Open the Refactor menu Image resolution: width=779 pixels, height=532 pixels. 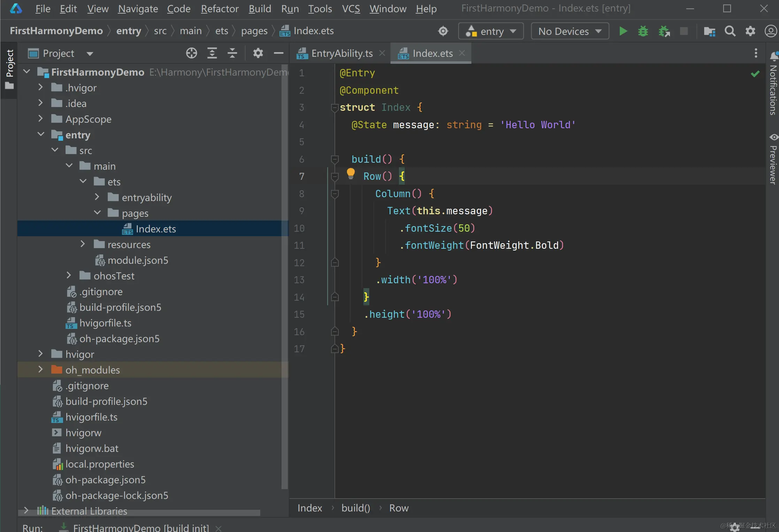coord(219,9)
